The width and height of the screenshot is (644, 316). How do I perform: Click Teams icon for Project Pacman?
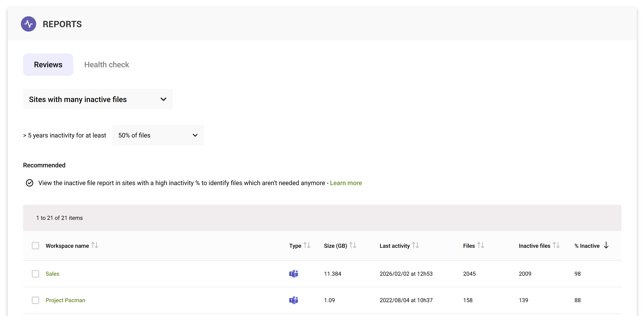[x=294, y=300]
